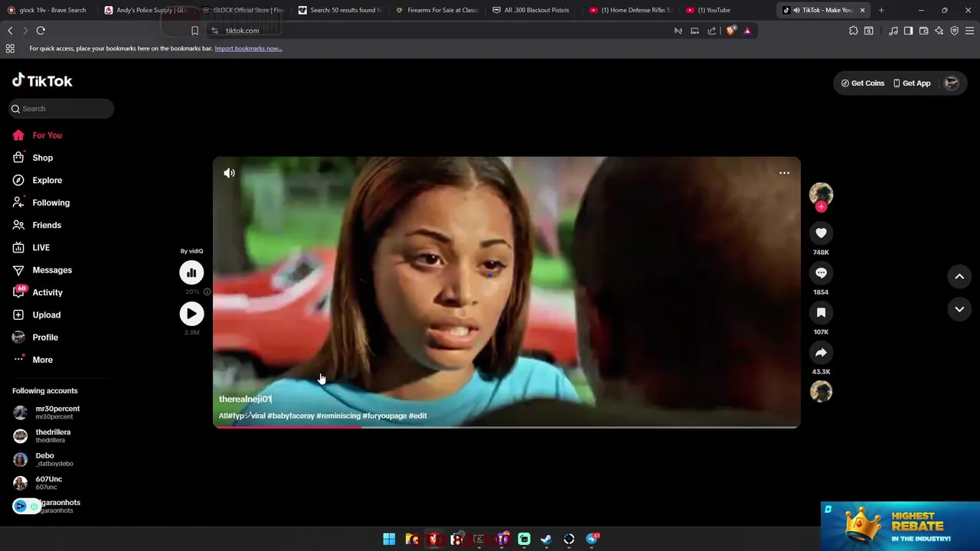The height and width of the screenshot is (551, 980).
Task: Open Steam from the taskbar
Action: [546, 540]
